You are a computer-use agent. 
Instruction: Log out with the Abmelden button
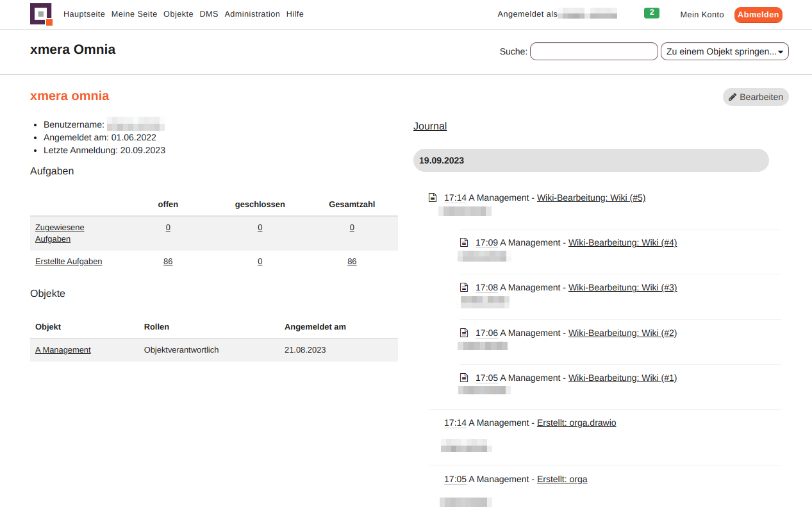758,14
